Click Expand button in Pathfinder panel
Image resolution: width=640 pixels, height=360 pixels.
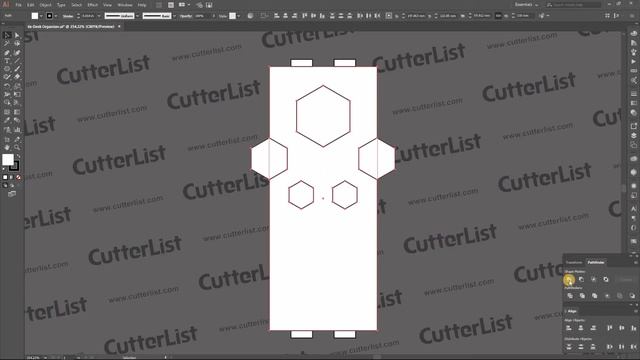pos(626,280)
